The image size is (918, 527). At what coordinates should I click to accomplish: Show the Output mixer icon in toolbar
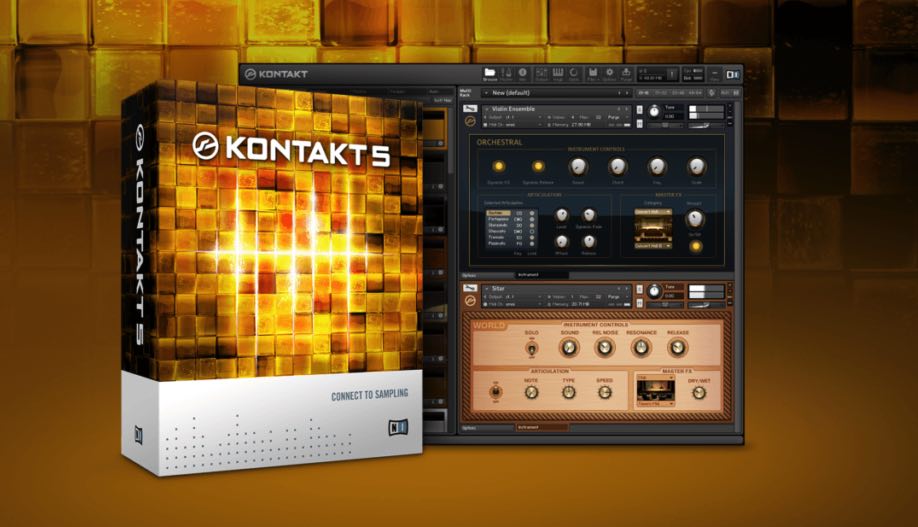pyautogui.click(x=542, y=73)
